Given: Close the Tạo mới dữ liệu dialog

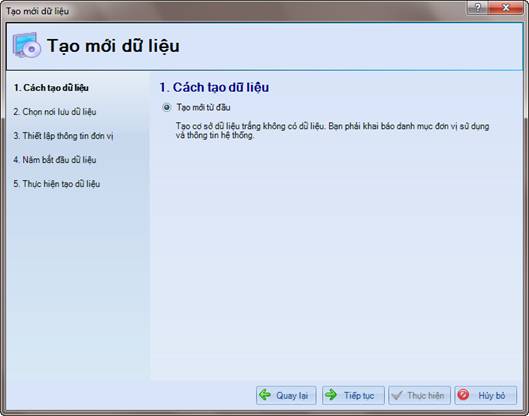Looking at the screenshot, I should 505,8.
